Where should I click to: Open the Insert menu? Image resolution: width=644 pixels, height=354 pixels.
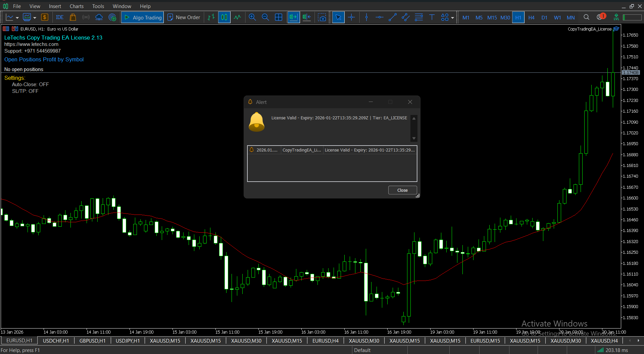55,6
